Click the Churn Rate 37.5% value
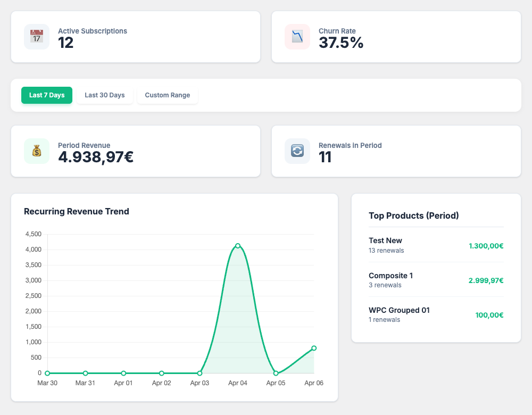532x415 pixels. pyautogui.click(x=341, y=43)
